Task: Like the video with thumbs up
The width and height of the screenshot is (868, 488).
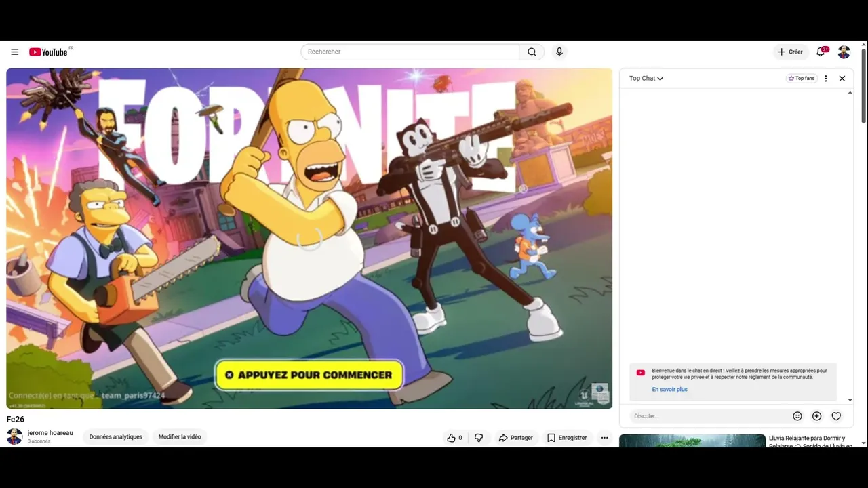Action: point(454,438)
